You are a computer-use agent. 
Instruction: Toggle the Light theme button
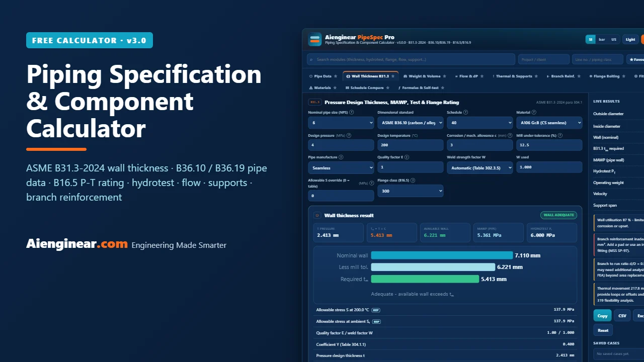tap(630, 39)
